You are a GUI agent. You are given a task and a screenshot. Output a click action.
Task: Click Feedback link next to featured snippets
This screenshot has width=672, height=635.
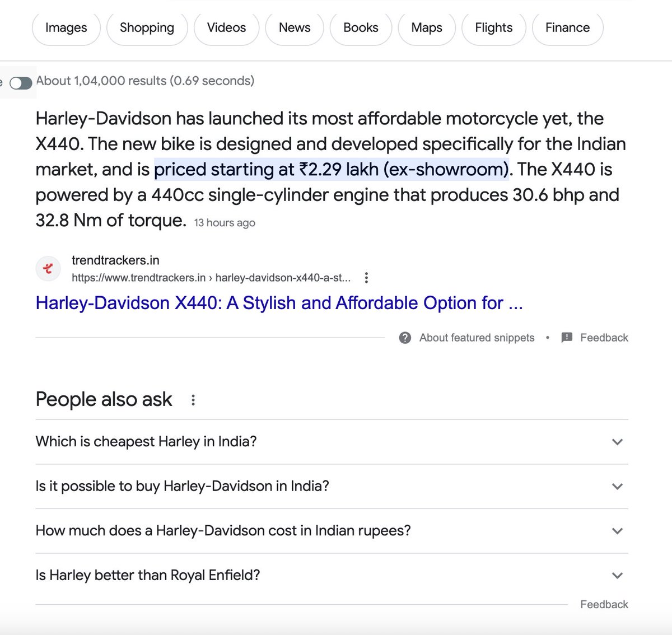(604, 338)
